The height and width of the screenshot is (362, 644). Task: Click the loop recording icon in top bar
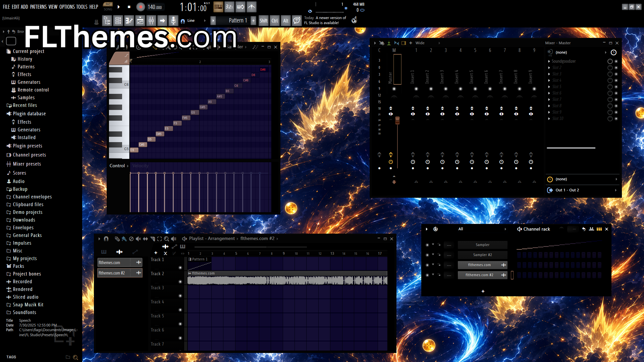click(x=240, y=7)
